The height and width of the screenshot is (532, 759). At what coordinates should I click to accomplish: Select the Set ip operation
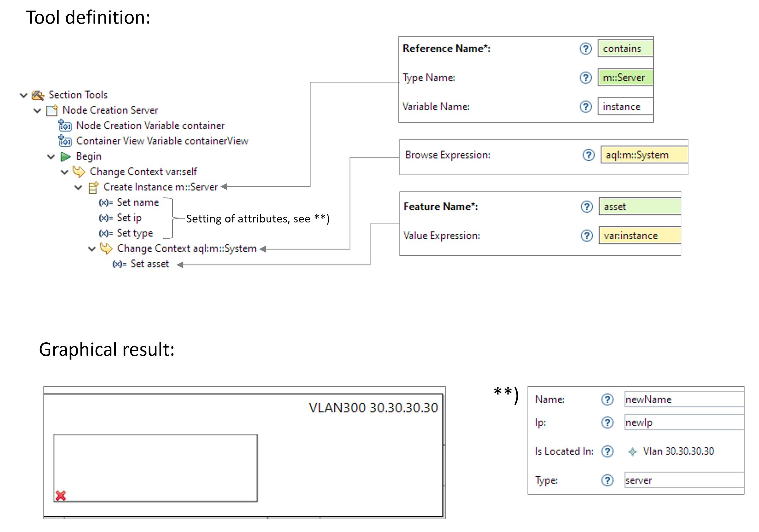click(x=129, y=218)
